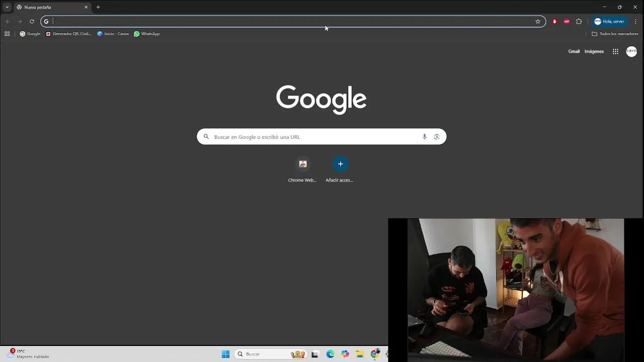The image size is (644, 362).
Task: Open Todos los marcadores folder
Action: point(615,34)
